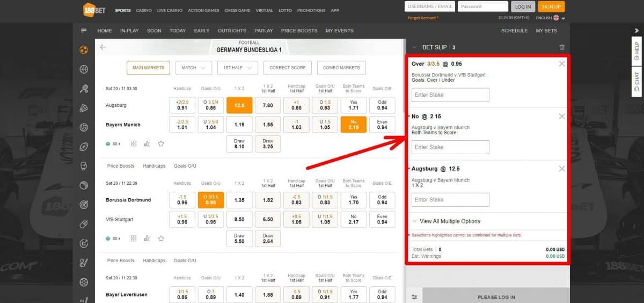Click the SIGN UP button
The image size is (644, 303).
pos(551,6)
